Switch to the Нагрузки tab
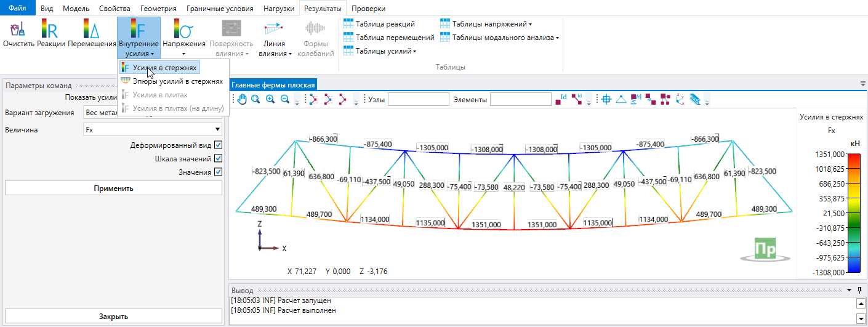The image size is (868, 327). (278, 9)
